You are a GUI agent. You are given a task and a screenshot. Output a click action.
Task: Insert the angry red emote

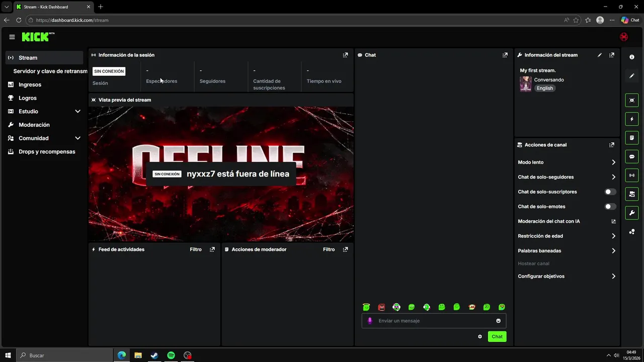click(381, 307)
